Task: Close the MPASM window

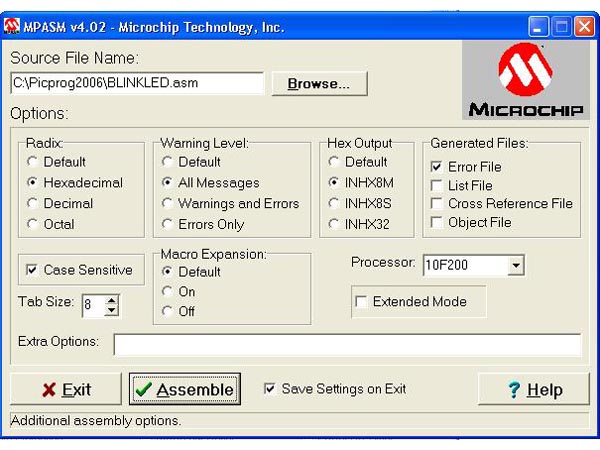Action: coord(585,27)
